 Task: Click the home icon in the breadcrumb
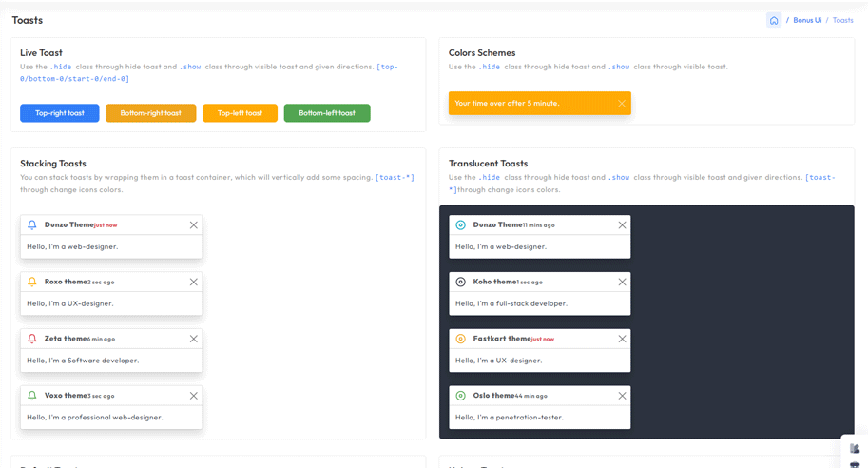pos(774,20)
